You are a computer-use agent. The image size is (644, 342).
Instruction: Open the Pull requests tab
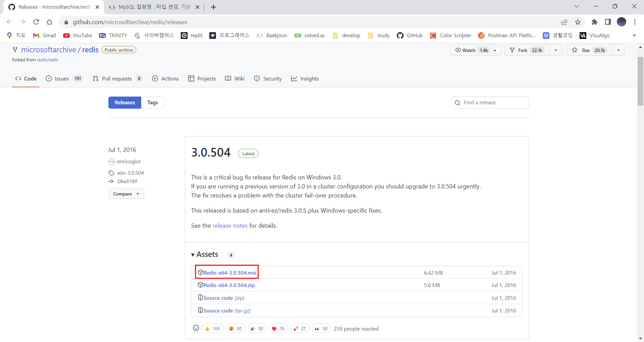click(117, 78)
